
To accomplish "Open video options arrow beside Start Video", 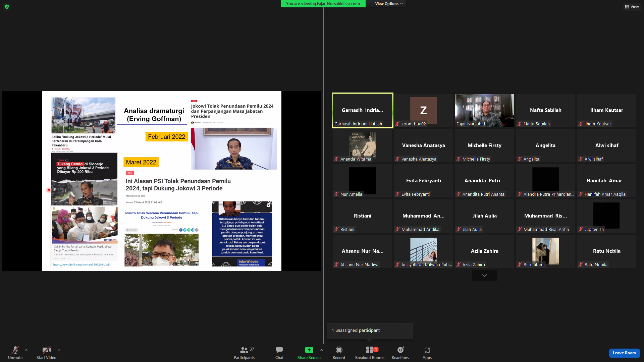I will click(x=59, y=350).
